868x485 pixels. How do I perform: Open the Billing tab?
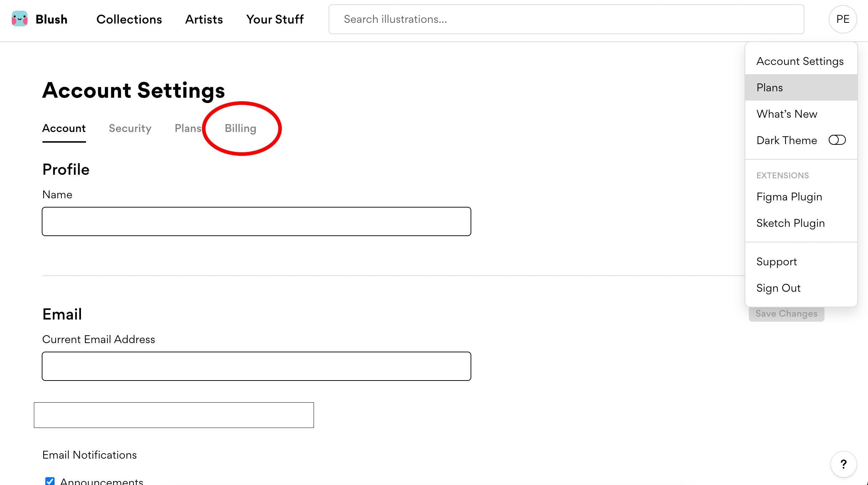click(240, 128)
